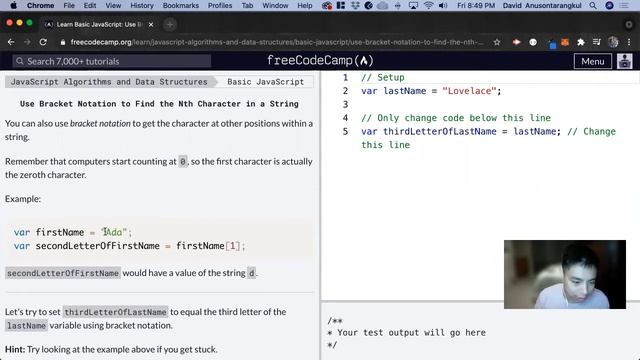The image size is (640, 360).
Task: Open the Window menu
Action: [275, 5]
